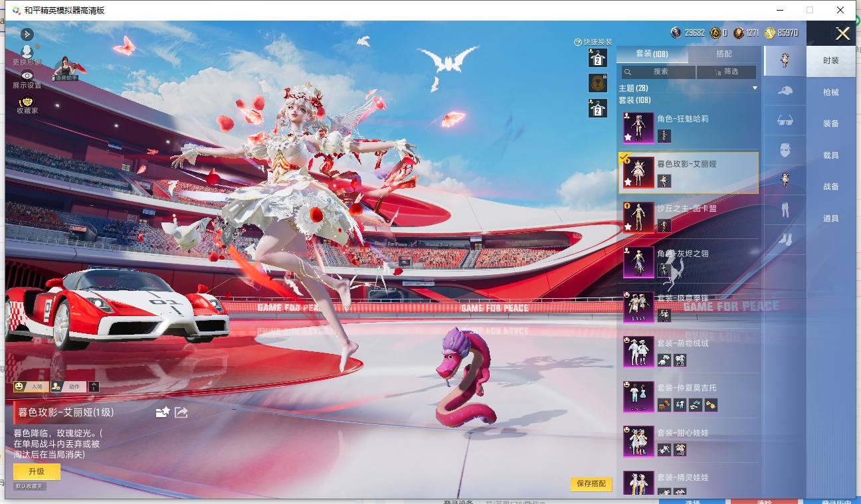Select outfit 套装-萌物绒绒
The image size is (861, 504).
tap(688, 351)
